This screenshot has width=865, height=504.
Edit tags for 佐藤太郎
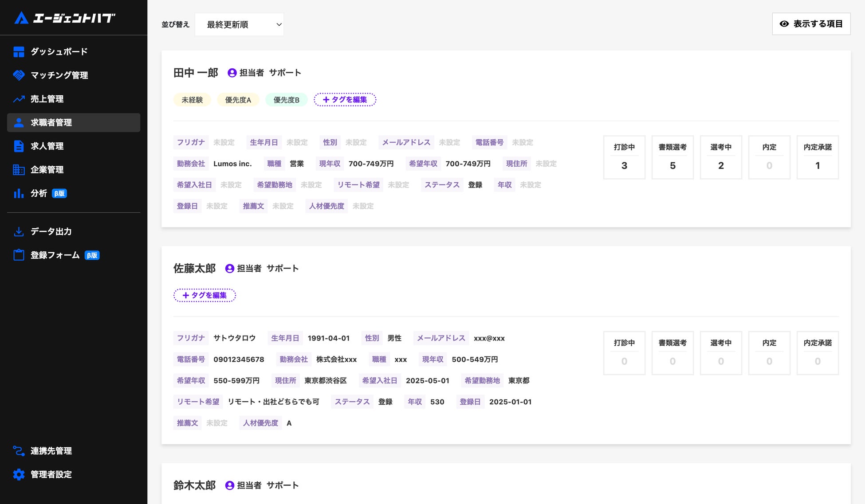coord(204,295)
